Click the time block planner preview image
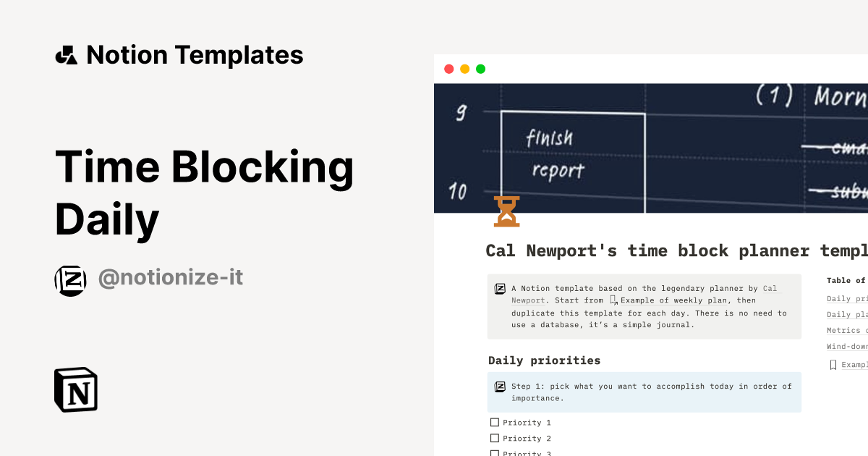Image resolution: width=868 pixels, height=456 pixels. 651,145
